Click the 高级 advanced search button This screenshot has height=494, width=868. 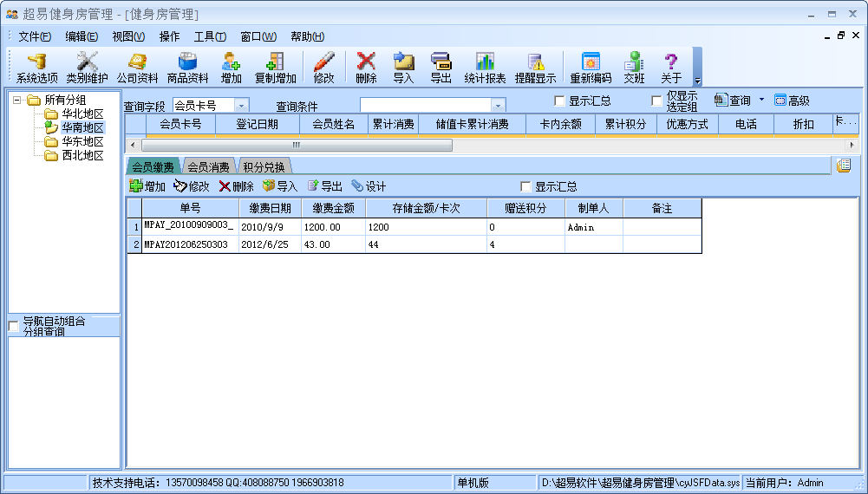tap(793, 101)
